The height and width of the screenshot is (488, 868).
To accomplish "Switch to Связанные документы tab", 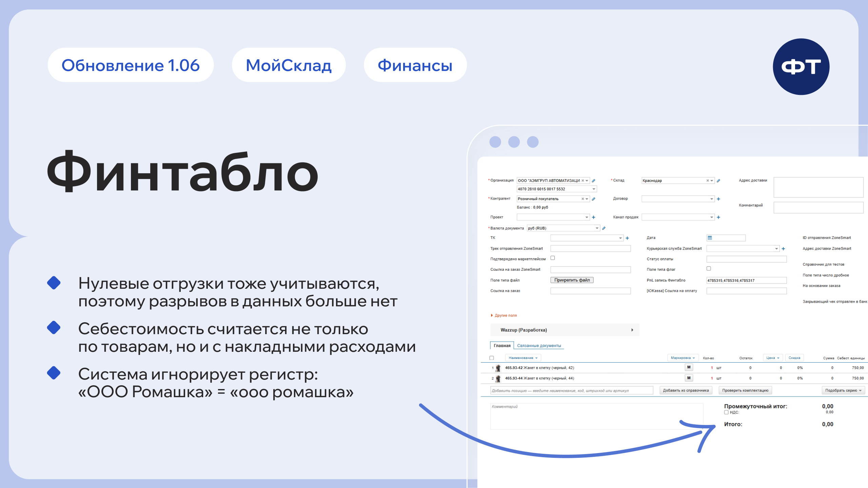I will click(539, 346).
